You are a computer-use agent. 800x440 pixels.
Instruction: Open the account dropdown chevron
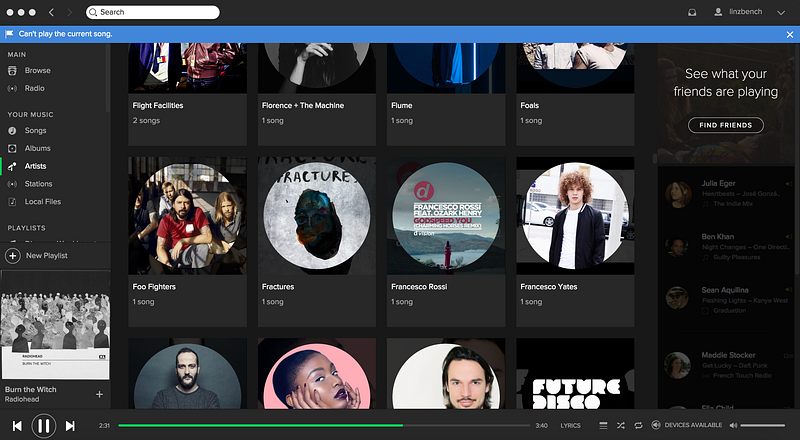coord(781,13)
